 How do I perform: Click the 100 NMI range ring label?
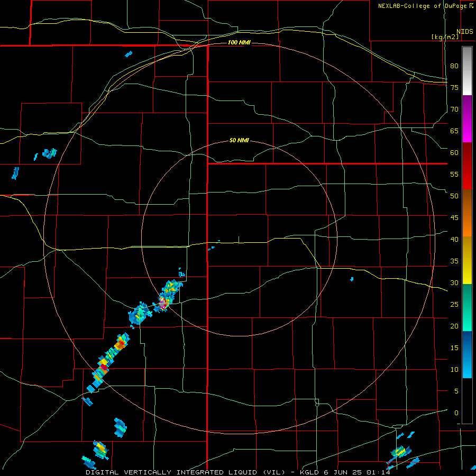(239, 42)
